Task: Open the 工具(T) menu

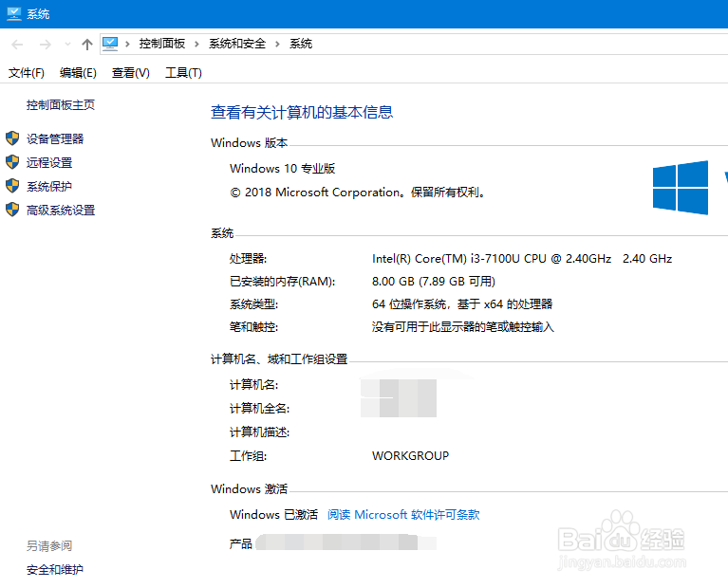Action: click(x=183, y=73)
